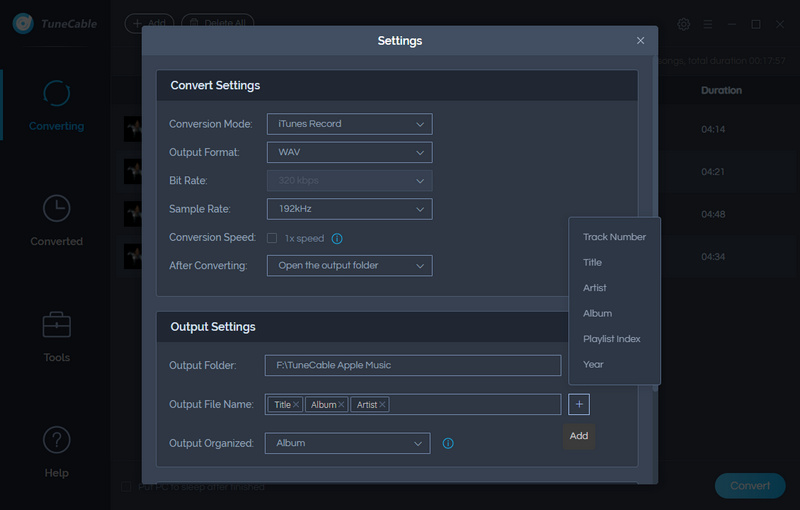The height and width of the screenshot is (510, 800).
Task: Click the Duration column header
Action: 721,90
